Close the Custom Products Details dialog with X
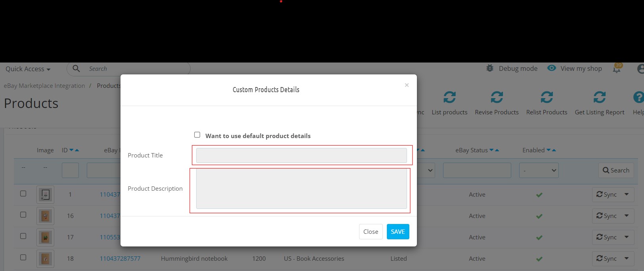The width and height of the screenshot is (644, 271). [407, 85]
